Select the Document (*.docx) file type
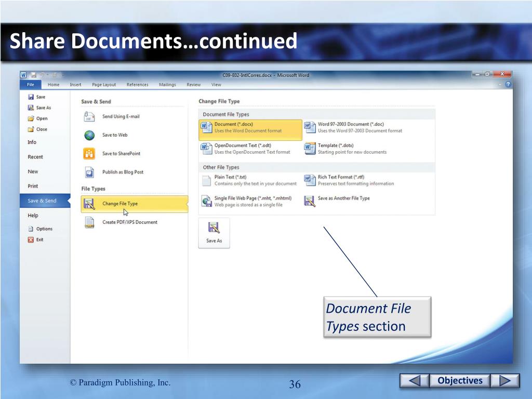Viewport: 532px width, 399px height. click(250, 129)
